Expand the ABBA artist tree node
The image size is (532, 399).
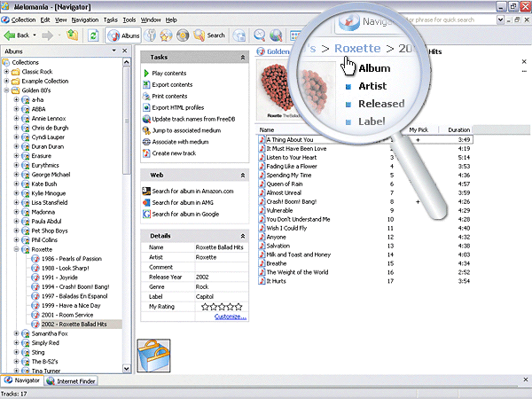[17, 110]
